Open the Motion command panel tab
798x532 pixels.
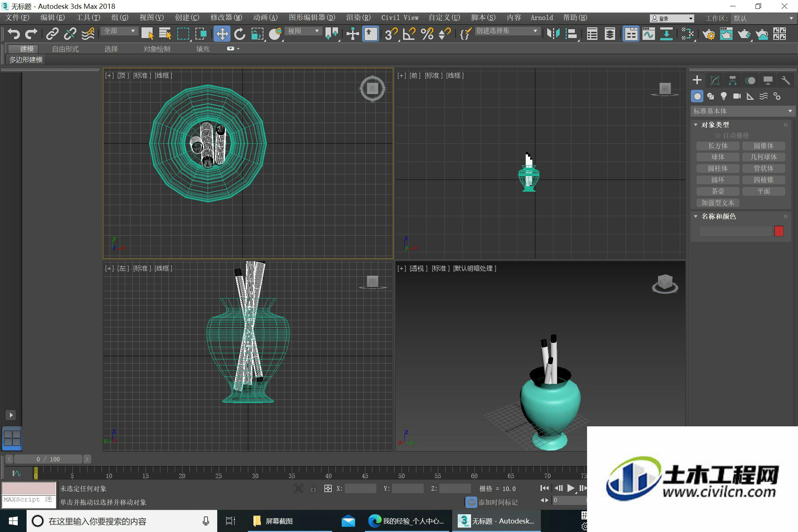pyautogui.click(x=750, y=80)
